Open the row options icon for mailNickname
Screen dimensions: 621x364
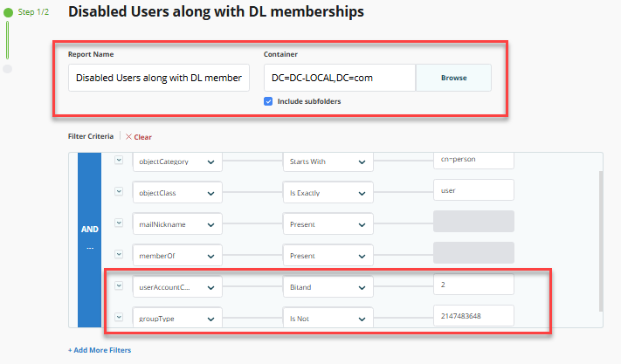coord(119,223)
